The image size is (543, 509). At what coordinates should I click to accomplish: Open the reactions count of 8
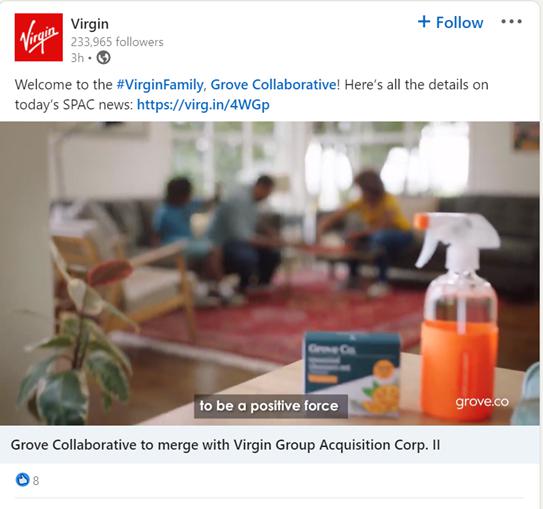point(36,481)
